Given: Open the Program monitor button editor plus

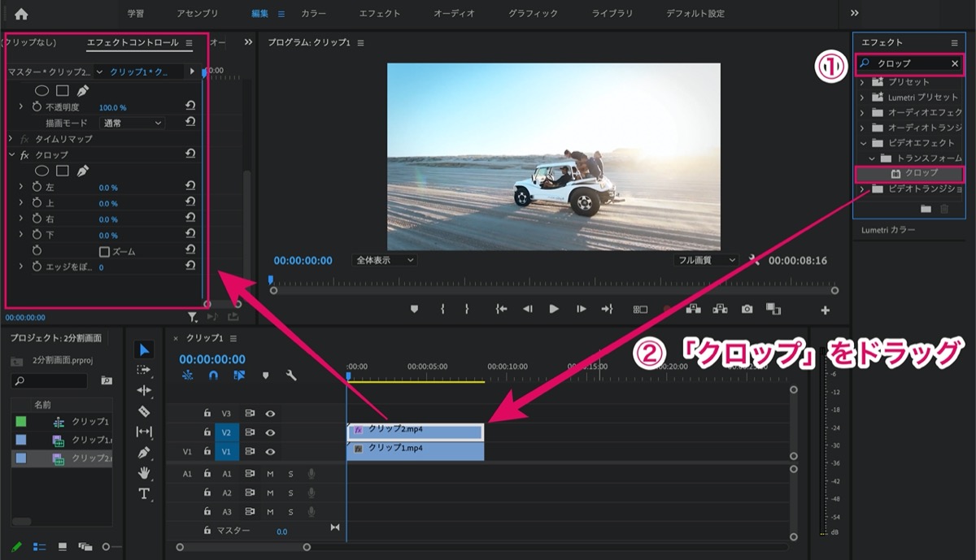Looking at the screenshot, I should (825, 310).
